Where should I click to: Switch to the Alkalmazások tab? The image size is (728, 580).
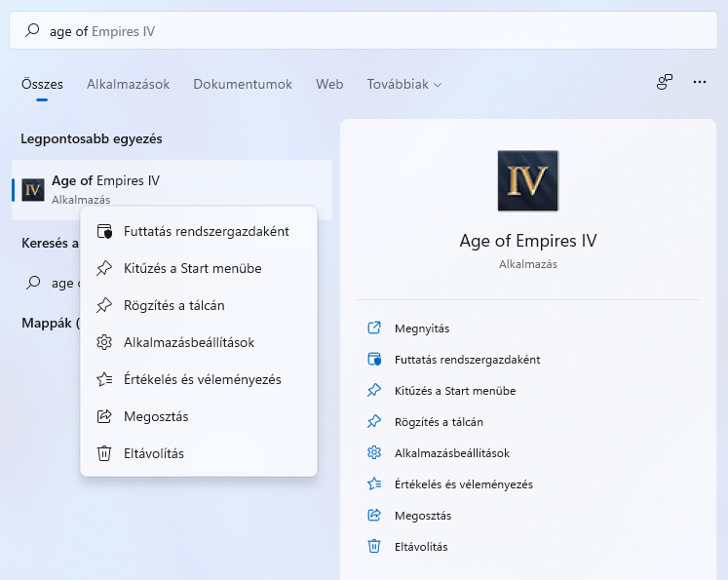128,84
